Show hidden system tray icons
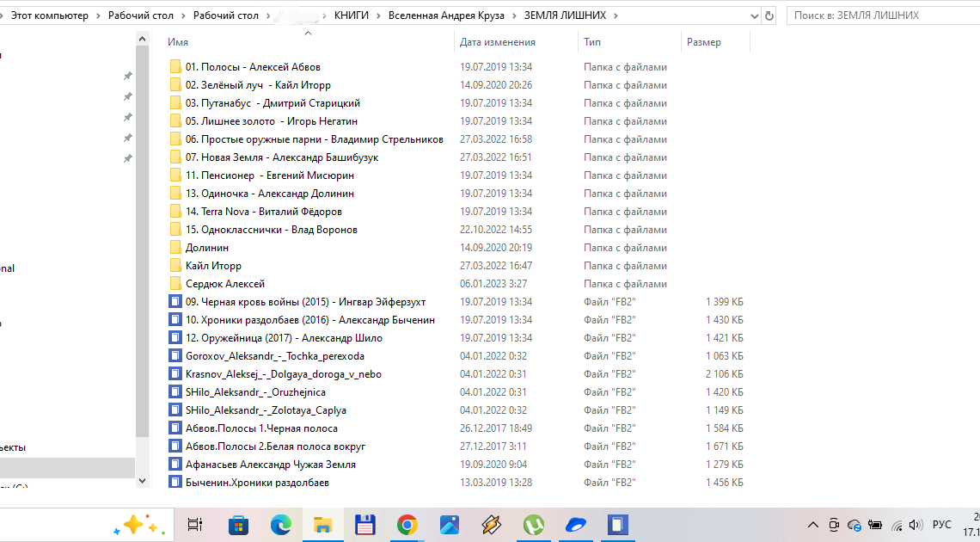The image size is (980, 542). click(x=812, y=525)
